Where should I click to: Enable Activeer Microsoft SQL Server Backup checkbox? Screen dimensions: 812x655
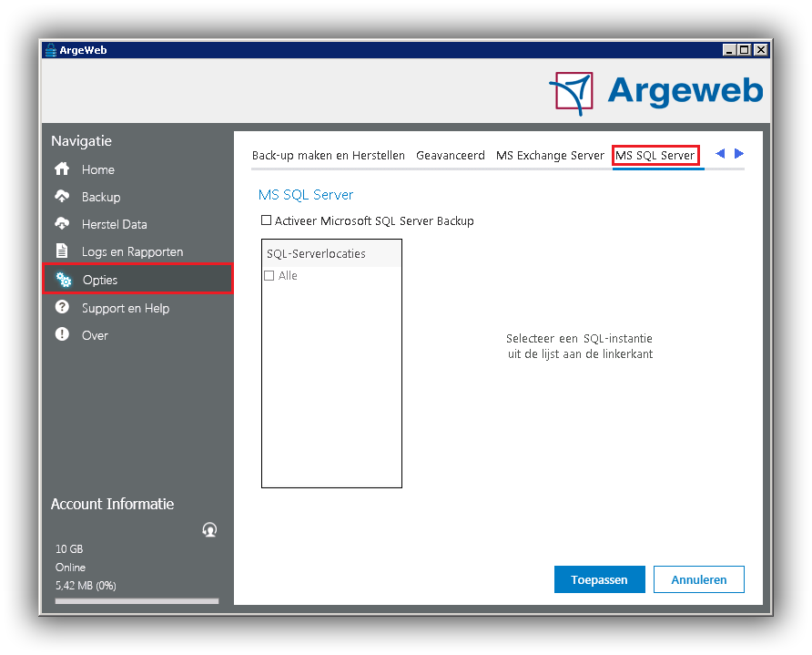click(266, 220)
